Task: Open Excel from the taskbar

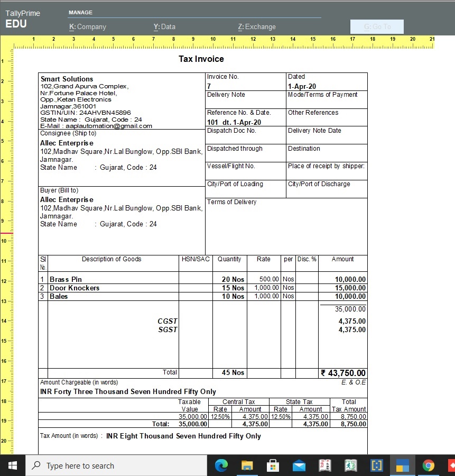Action: click(x=350, y=465)
